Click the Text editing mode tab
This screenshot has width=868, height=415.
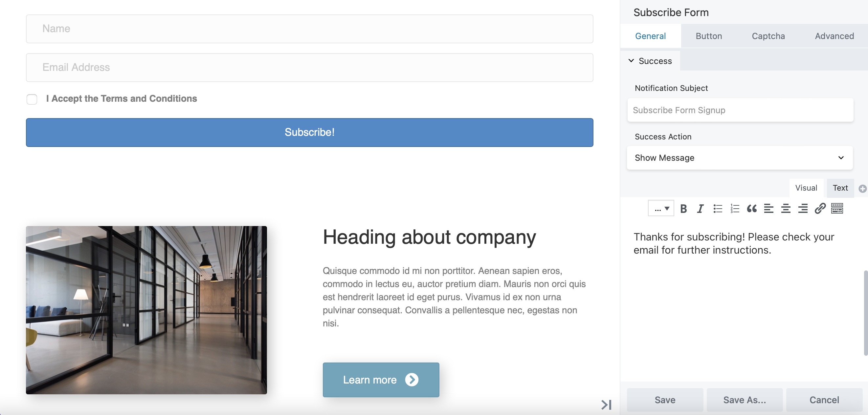[840, 188]
